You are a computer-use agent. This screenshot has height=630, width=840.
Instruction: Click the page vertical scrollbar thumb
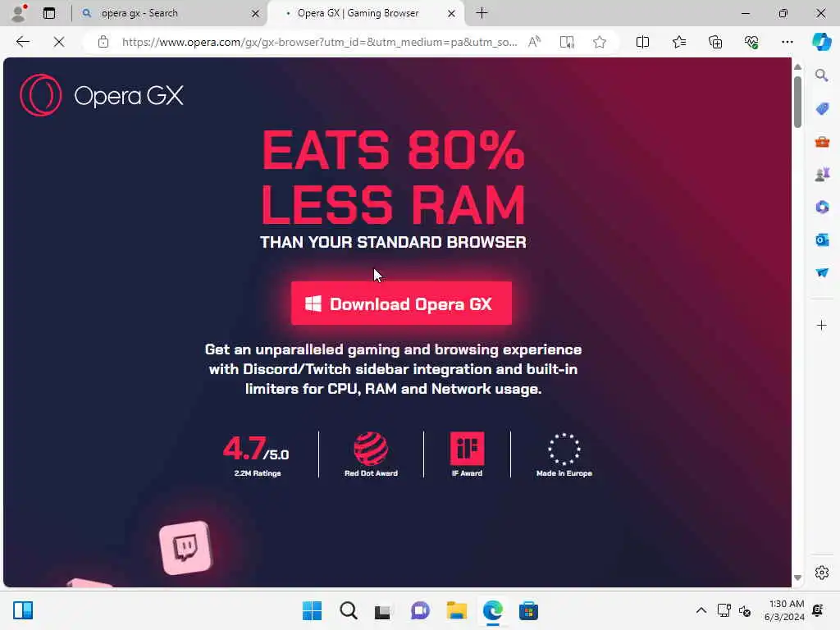(x=797, y=101)
